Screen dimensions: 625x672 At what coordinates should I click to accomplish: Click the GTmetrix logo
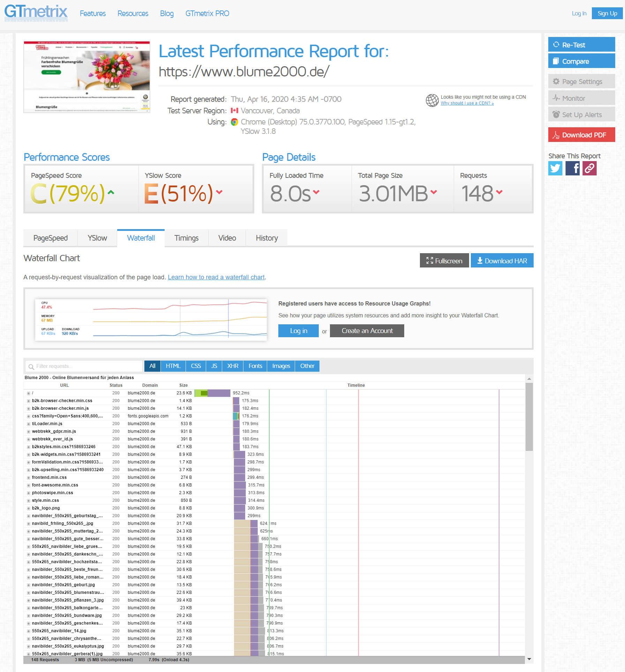[x=36, y=13]
